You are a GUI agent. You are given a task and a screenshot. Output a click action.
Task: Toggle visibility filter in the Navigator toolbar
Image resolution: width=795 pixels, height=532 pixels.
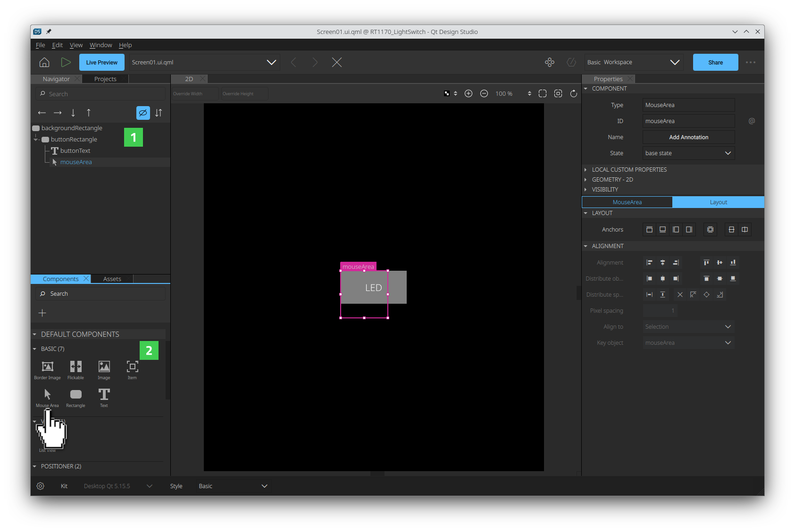143,113
